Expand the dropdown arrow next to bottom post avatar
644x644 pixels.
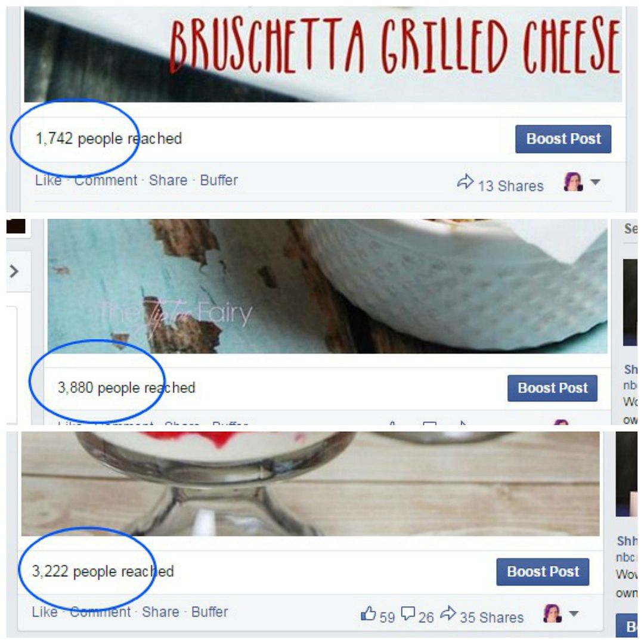pyautogui.click(x=574, y=614)
